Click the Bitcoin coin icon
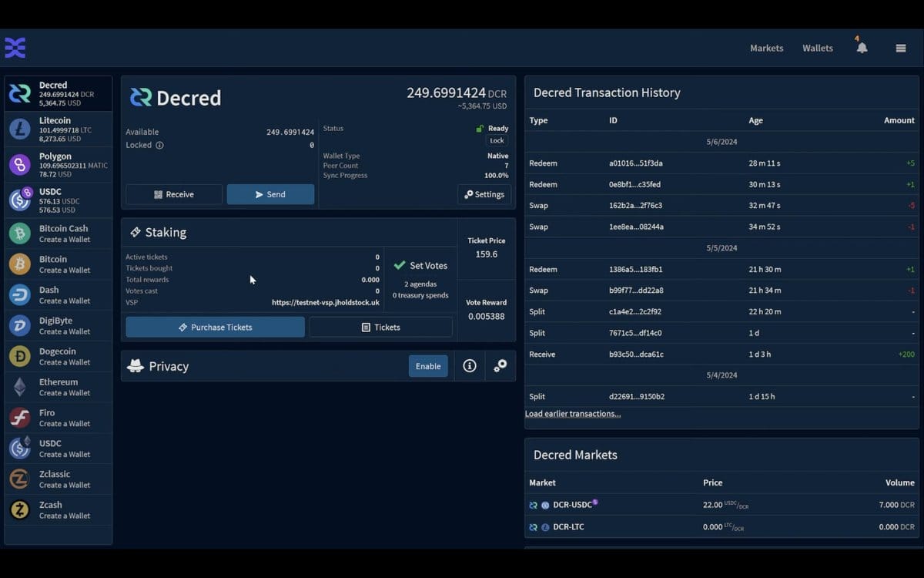The image size is (924, 578). click(19, 264)
